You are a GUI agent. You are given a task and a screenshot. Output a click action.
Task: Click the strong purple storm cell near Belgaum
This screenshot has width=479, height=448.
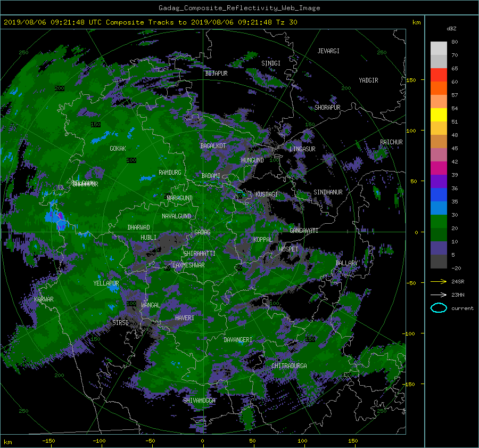pyautogui.click(x=60, y=216)
